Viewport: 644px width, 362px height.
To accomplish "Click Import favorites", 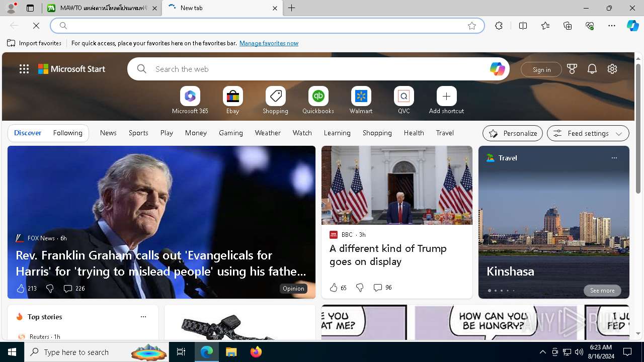I will coord(34,43).
